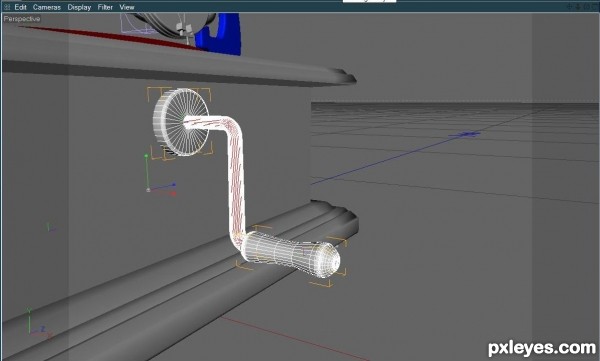Viewport: 600px width, 361px height.
Task: Select the crank handle grip object
Action: (x=291, y=254)
